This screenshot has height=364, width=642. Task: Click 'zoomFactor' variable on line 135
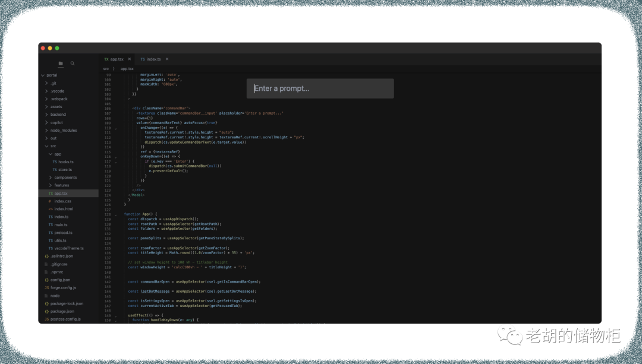pyautogui.click(x=150, y=248)
